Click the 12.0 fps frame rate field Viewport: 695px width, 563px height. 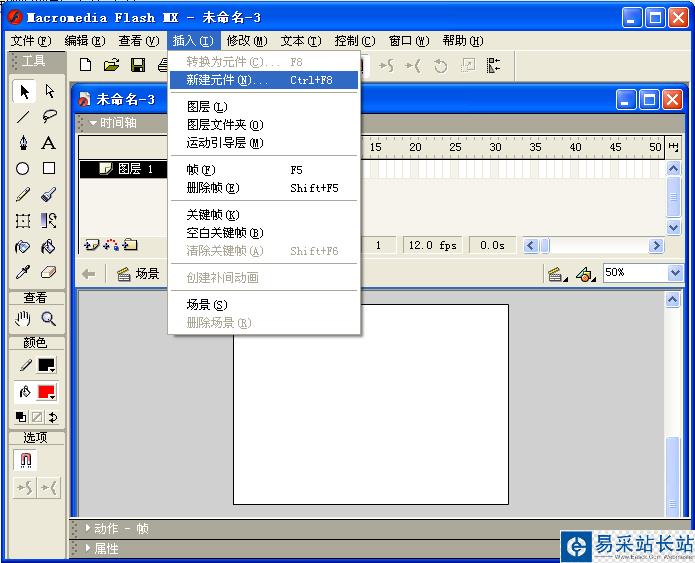pos(432,245)
